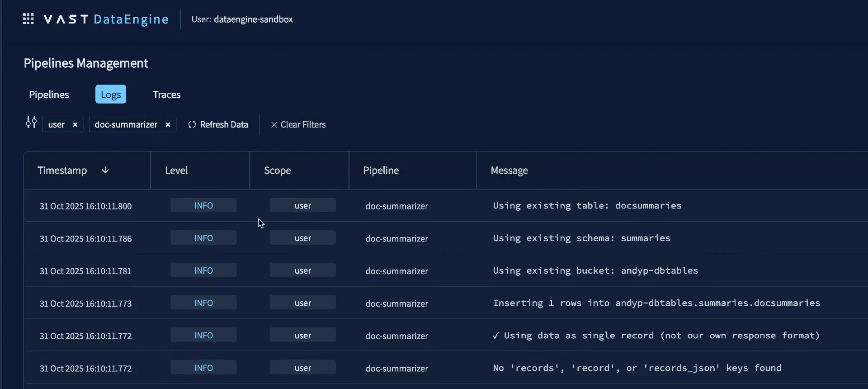Click INFO badge in the 16:10:11.786 row

pyautogui.click(x=203, y=238)
